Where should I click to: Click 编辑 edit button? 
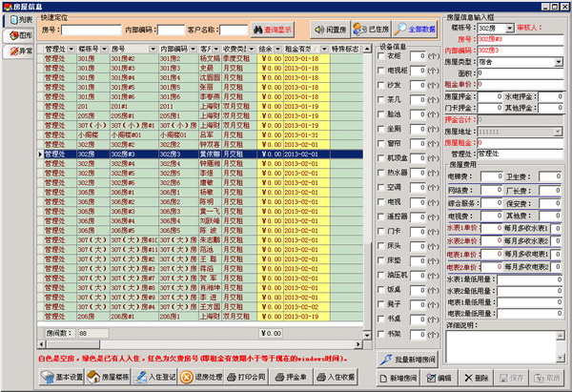tap(439, 378)
